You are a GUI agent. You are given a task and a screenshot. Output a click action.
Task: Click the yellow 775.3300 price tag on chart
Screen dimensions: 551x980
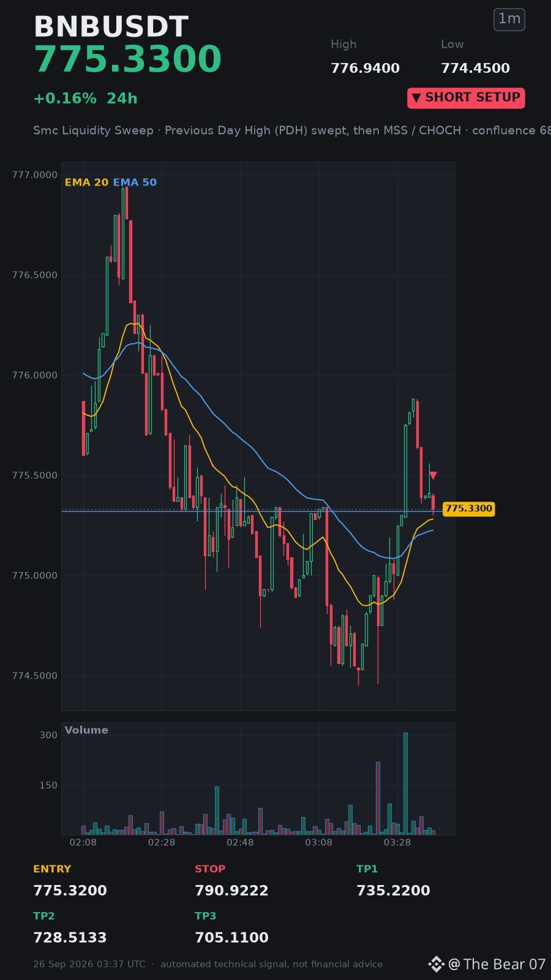(x=468, y=509)
